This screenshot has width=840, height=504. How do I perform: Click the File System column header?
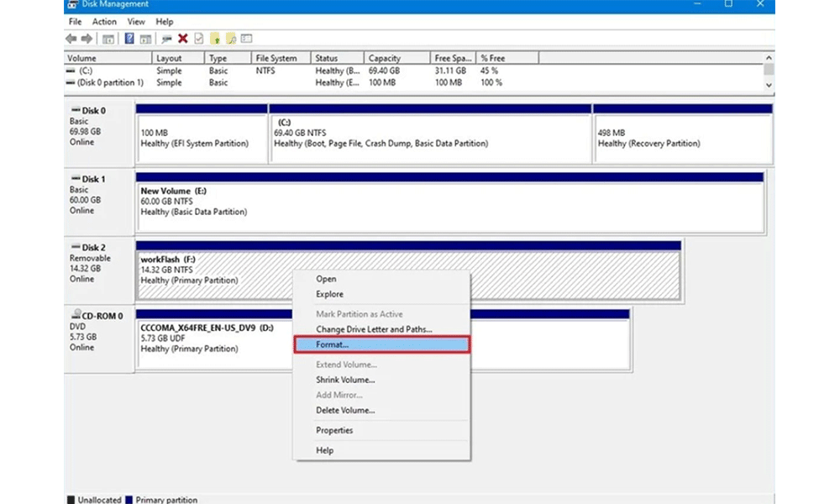[x=277, y=59]
